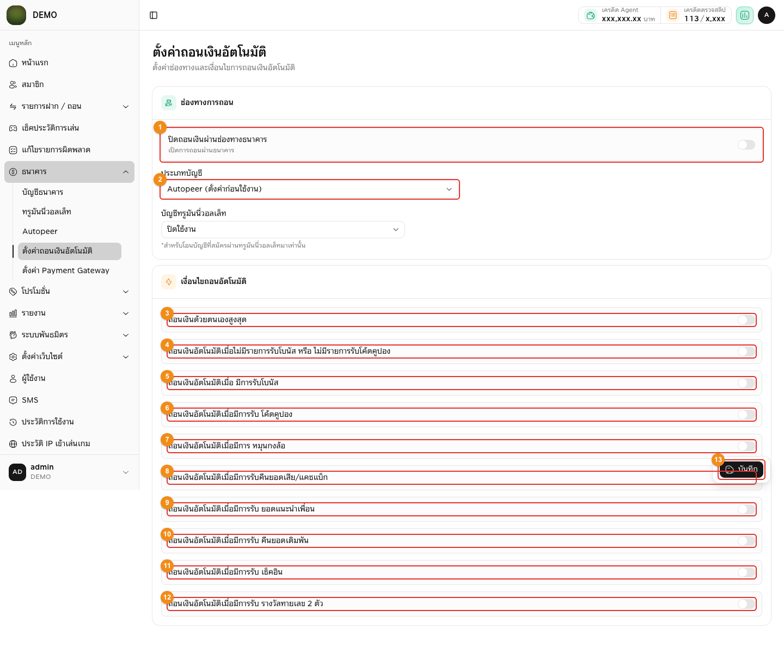
Task: Open the เช็คประวัติการเล่น gamepad icon
Action: (13, 128)
